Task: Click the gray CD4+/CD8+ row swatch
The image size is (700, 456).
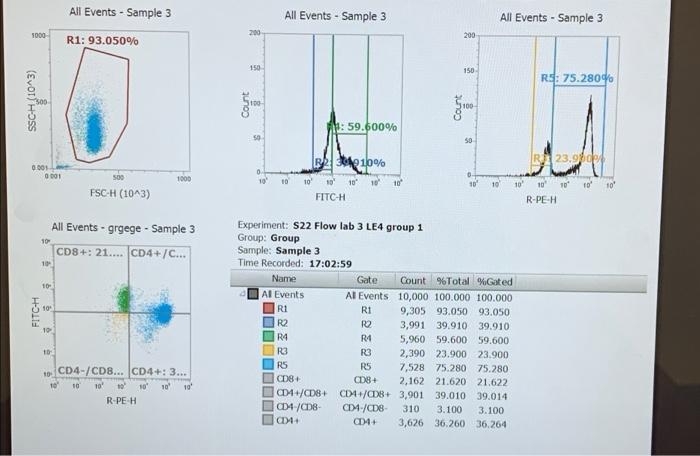Action: coord(268,392)
